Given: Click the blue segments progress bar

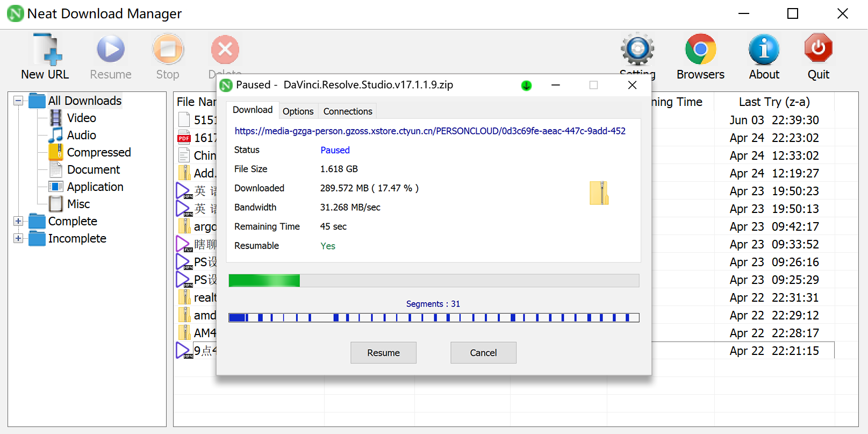Looking at the screenshot, I should 434,318.
